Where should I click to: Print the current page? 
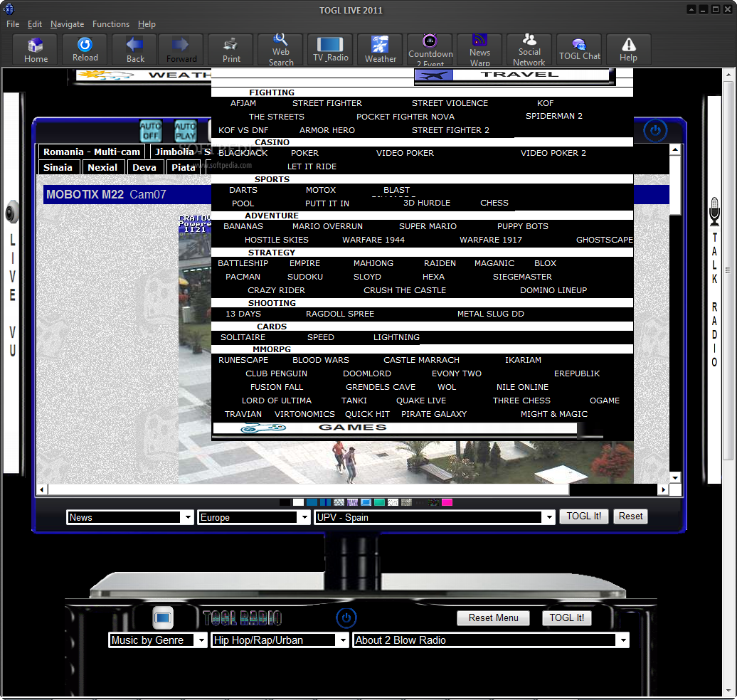coord(231,50)
